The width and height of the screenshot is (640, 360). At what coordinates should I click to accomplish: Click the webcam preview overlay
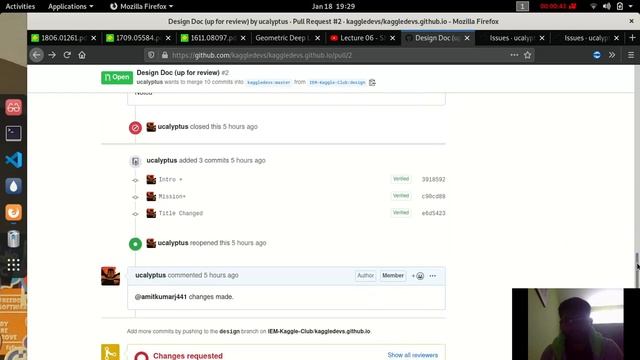coord(575,324)
